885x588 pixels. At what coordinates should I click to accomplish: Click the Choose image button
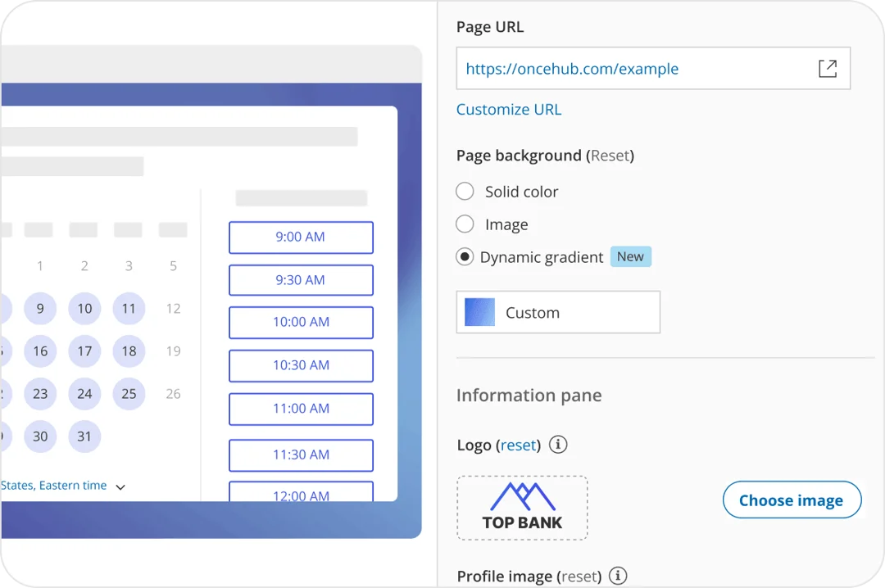(792, 500)
